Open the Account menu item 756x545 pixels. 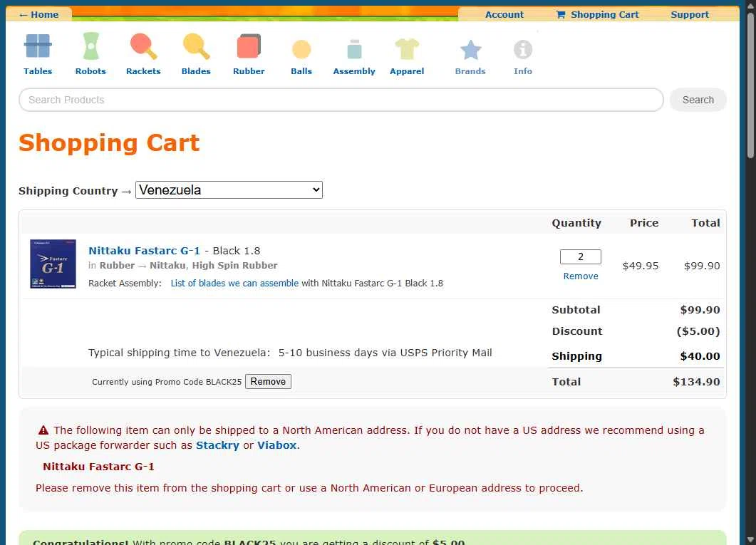(504, 15)
